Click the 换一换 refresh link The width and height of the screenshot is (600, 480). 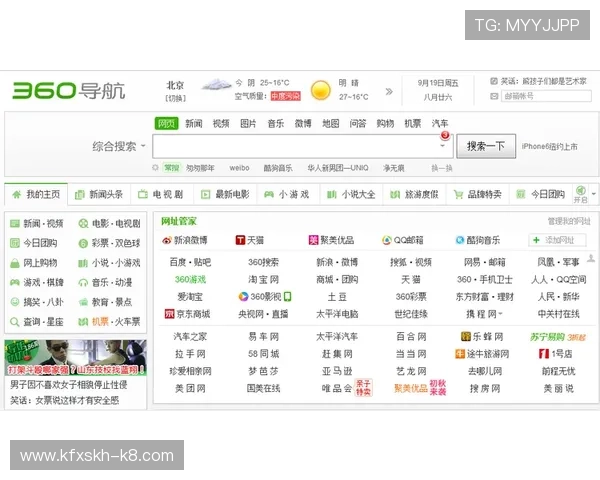442,168
